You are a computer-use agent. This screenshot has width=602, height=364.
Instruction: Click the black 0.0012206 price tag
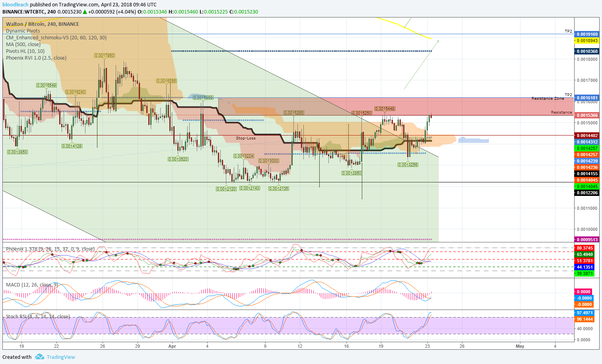(587, 193)
